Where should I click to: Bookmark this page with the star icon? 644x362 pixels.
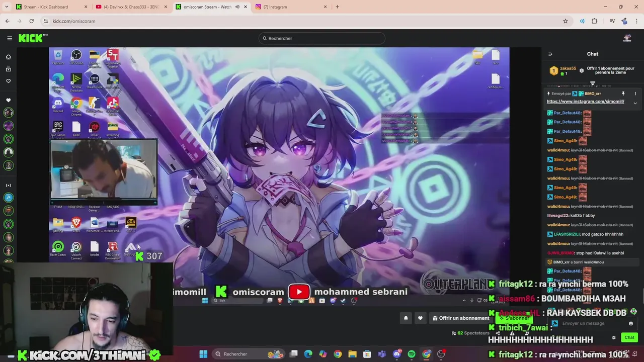(565, 21)
